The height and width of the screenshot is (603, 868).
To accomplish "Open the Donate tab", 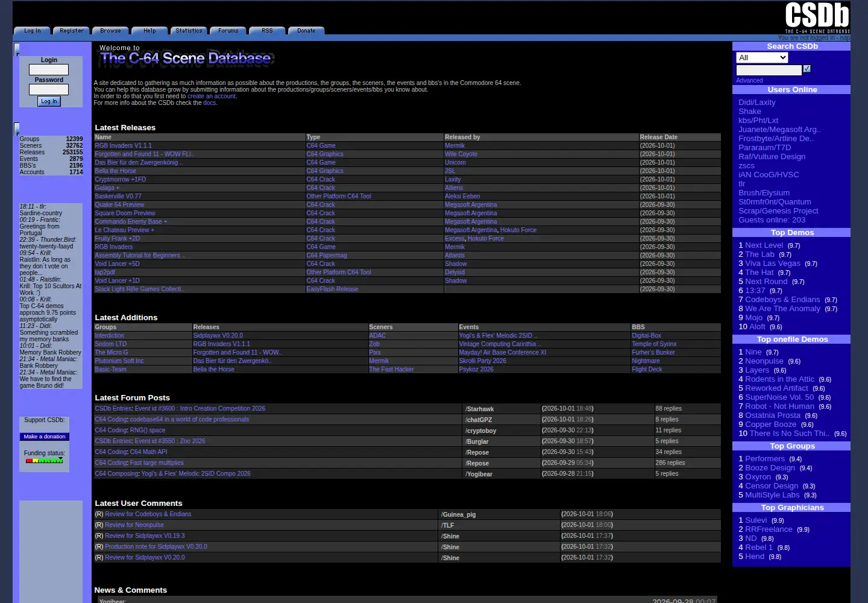I will click(x=306, y=31).
